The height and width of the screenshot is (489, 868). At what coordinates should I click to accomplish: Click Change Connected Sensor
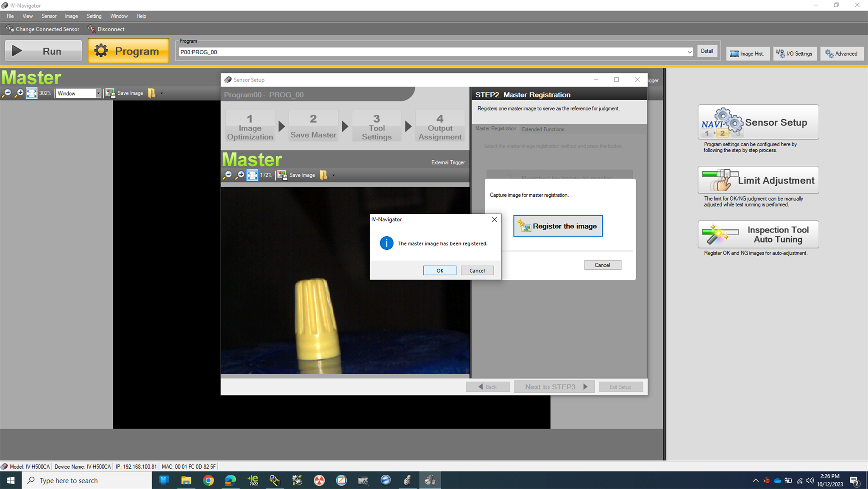click(x=42, y=29)
